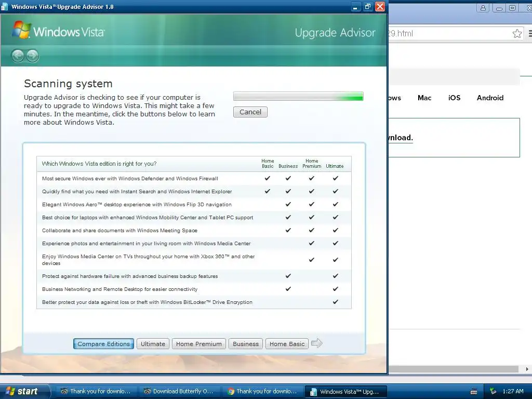Screen dimensions: 532x399
Task: Click the back navigation arrow in Upgrade Advisor
Action: coord(18,56)
